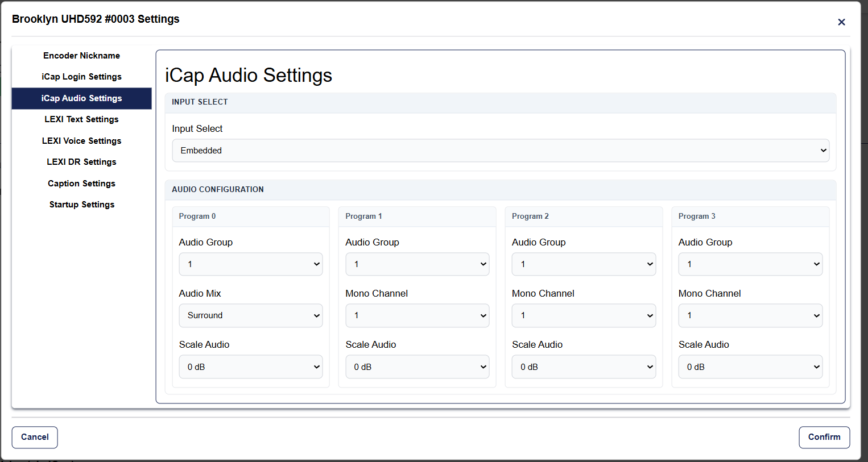Click the Audio Mix label

[200, 293]
